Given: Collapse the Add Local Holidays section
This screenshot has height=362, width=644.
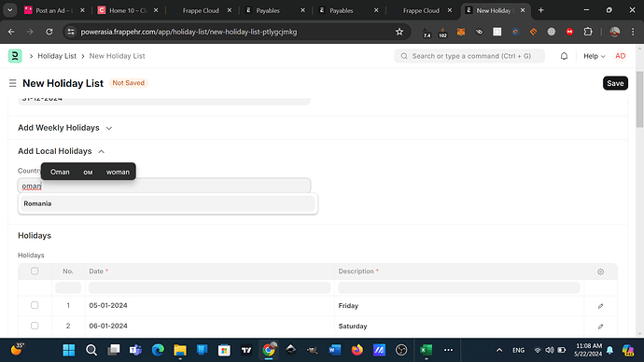Looking at the screenshot, I should tap(62, 151).
